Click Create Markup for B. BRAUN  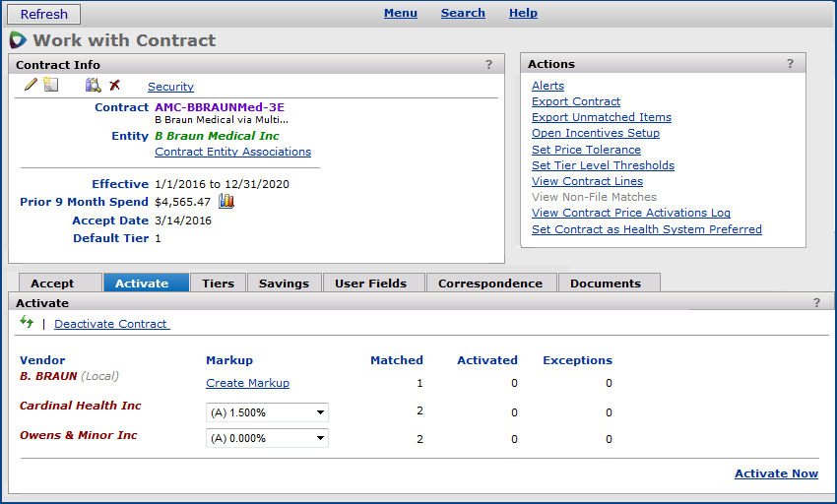click(x=247, y=383)
